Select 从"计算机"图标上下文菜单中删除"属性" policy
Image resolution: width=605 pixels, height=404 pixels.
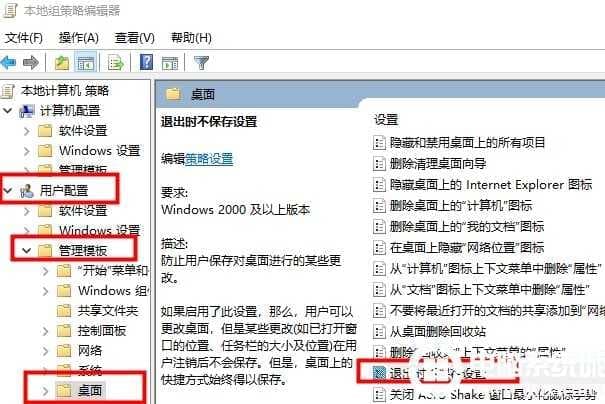click(495, 269)
